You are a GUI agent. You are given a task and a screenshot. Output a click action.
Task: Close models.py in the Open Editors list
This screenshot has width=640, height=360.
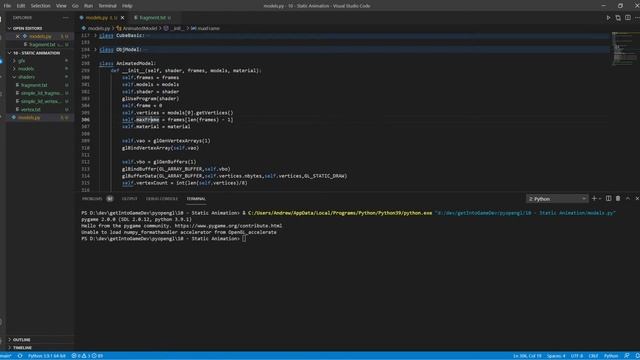[x=18, y=36]
